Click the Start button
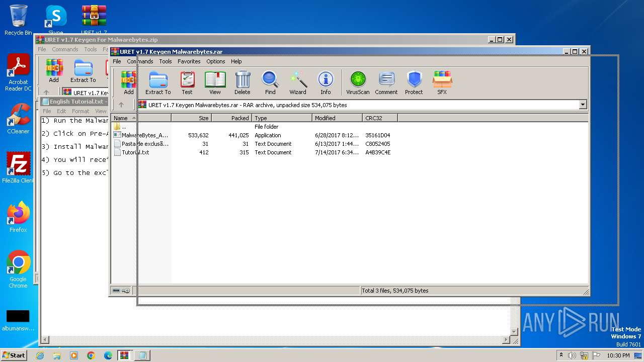 [14, 355]
